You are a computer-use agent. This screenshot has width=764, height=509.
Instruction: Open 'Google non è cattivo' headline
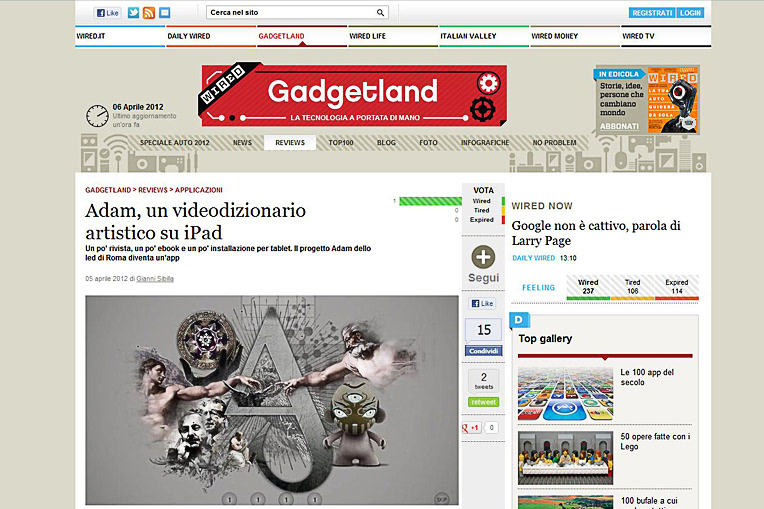(596, 233)
